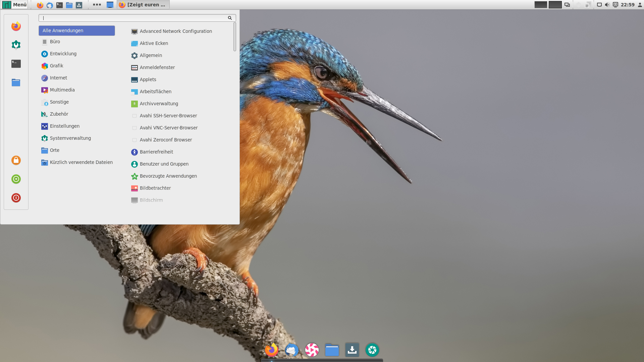This screenshot has height=362, width=644.
Task: Expand the Multimedia category
Action: point(62,90)
